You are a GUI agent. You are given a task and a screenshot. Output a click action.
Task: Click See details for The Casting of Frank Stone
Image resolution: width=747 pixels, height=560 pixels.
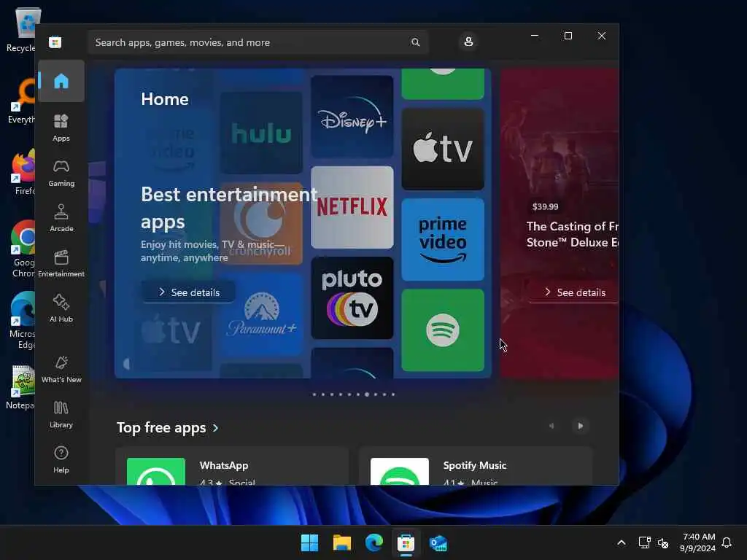click(x=574, y=292)
